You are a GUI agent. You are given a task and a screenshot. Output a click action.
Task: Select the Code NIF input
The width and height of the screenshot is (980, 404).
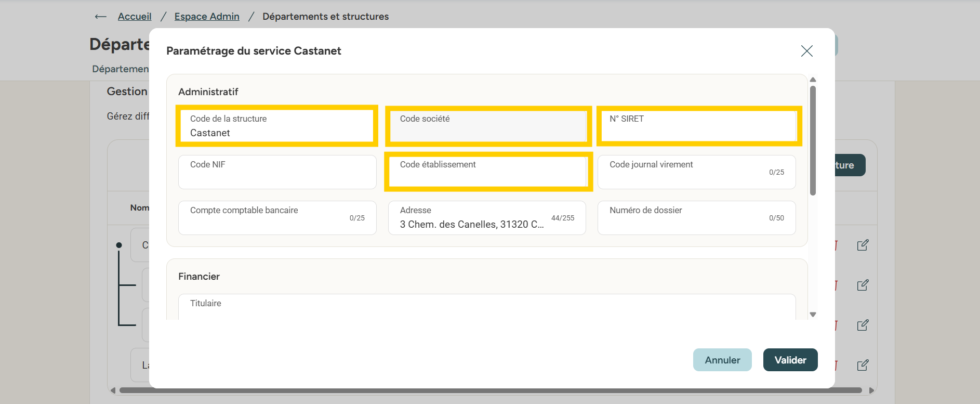(277, 172)
